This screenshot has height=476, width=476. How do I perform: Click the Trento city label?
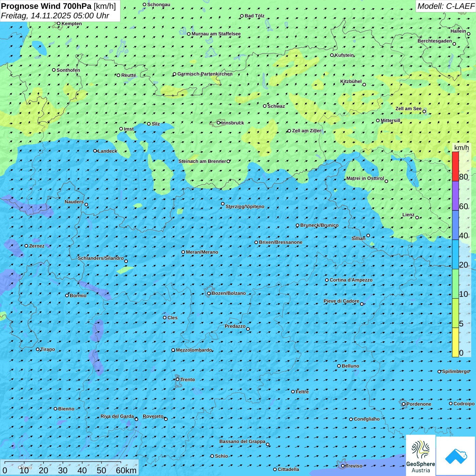pyautogui.click(x=188, y=379)
